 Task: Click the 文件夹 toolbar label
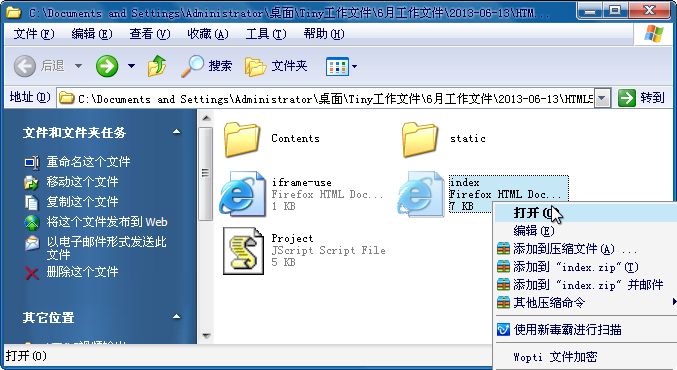click(x=289, y=66)
